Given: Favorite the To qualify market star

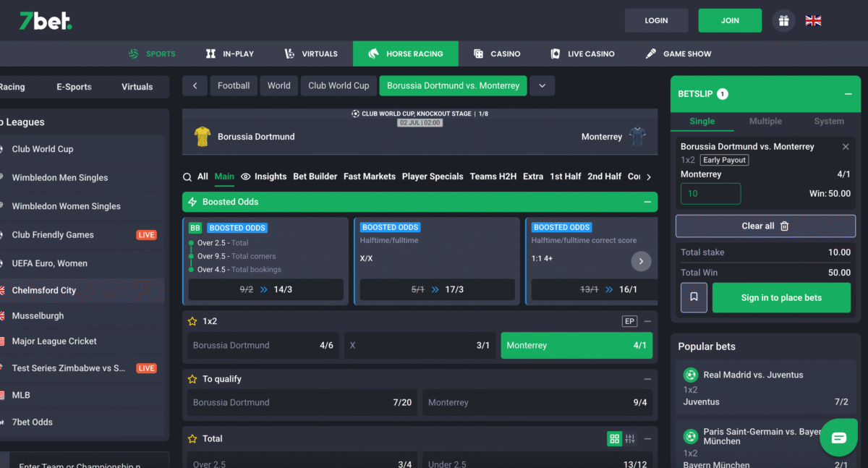Looking at the screenshot, I should (192, 379).
